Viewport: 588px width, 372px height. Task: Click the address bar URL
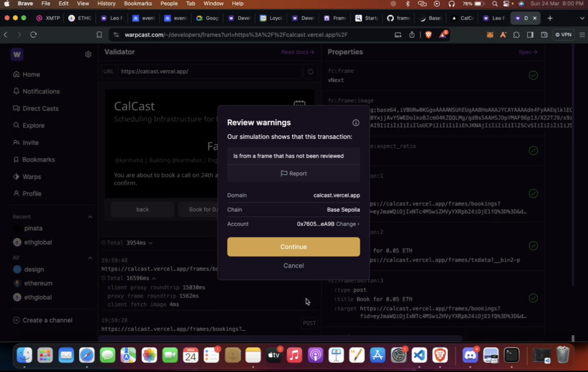(x=236, y=35)
